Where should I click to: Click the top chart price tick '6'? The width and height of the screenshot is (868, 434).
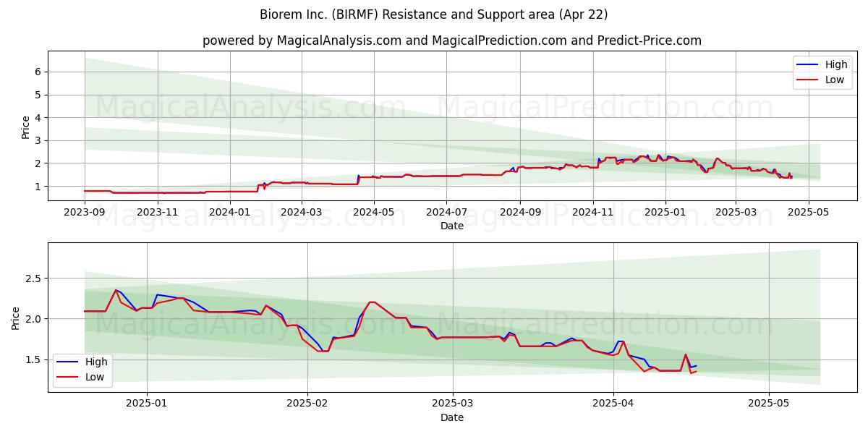36,72
